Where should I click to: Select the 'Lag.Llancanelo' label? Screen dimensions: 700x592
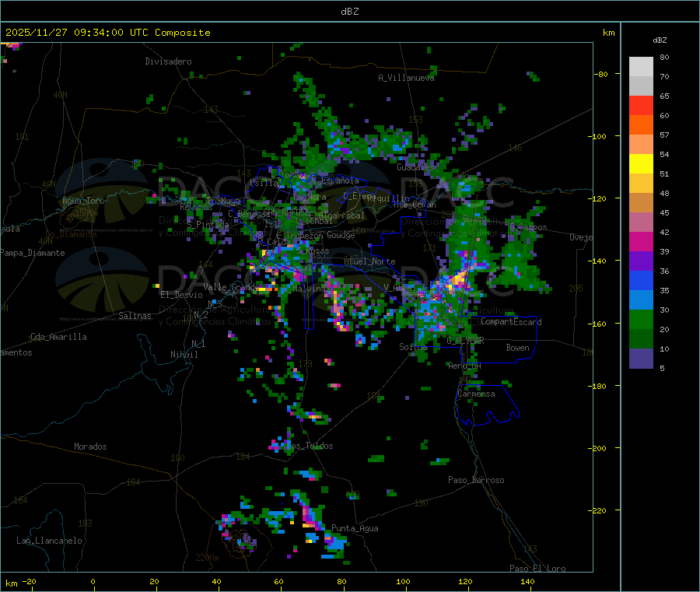49,541
